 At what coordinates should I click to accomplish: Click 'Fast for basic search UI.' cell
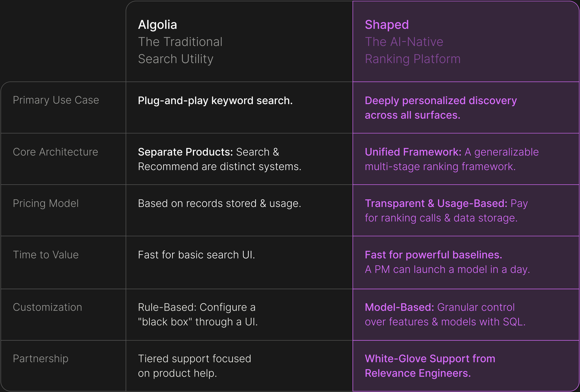(197, 255)
